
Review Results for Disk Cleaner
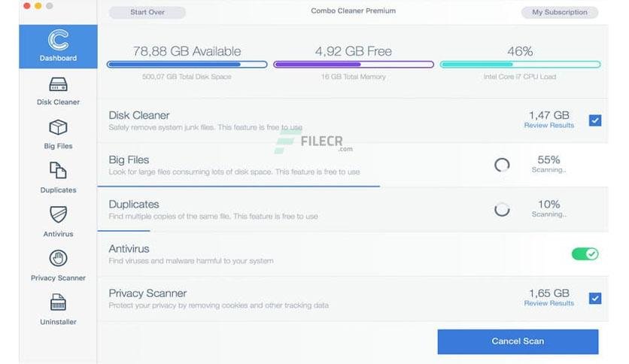(548, 126)
